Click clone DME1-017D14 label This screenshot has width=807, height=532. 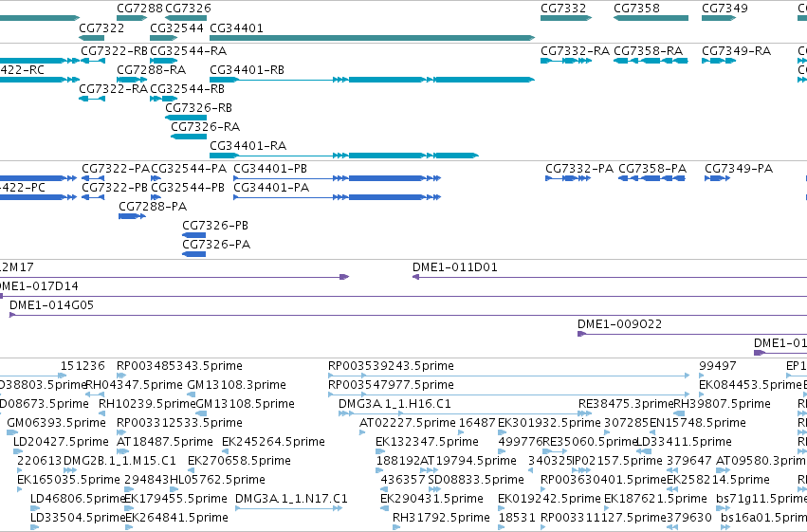tap(38, 285)
